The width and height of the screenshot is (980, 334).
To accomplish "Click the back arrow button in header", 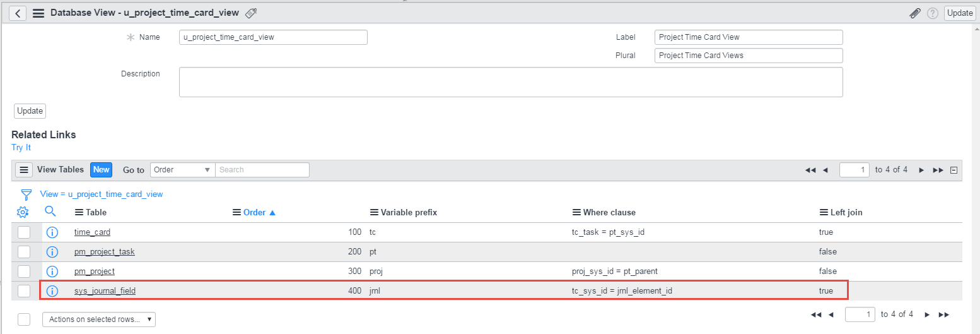I will [x=18, y=13].
